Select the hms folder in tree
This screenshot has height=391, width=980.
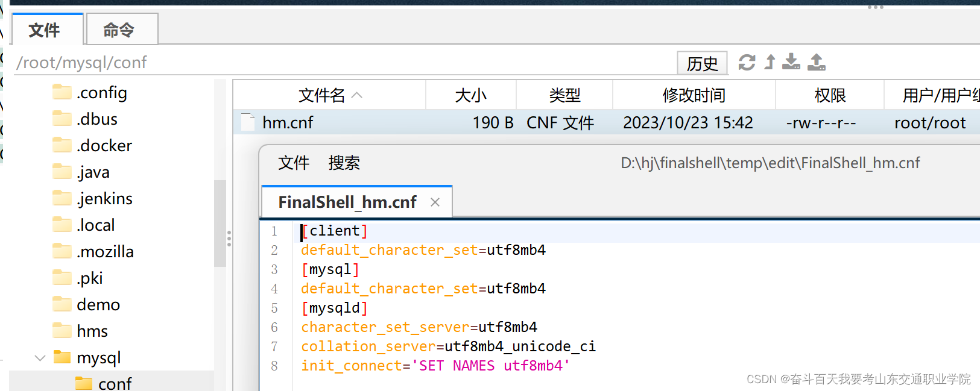(x=92, y=331)
